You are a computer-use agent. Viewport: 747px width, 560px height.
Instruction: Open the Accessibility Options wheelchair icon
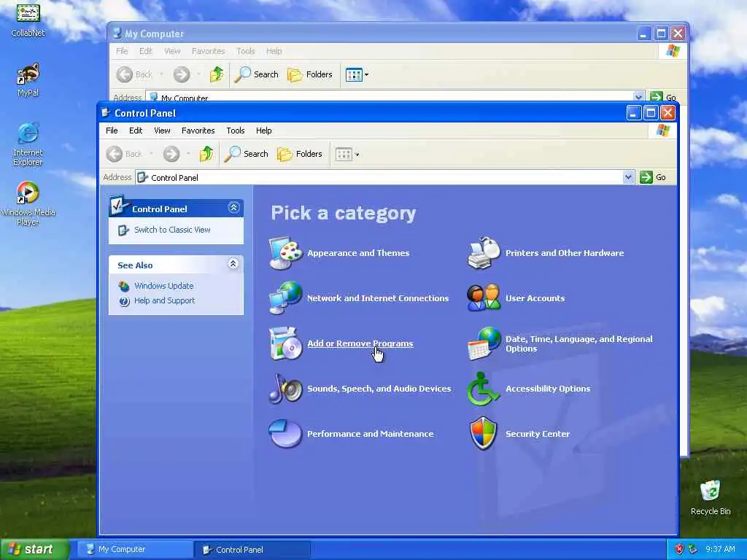click(x=483, y=389)
